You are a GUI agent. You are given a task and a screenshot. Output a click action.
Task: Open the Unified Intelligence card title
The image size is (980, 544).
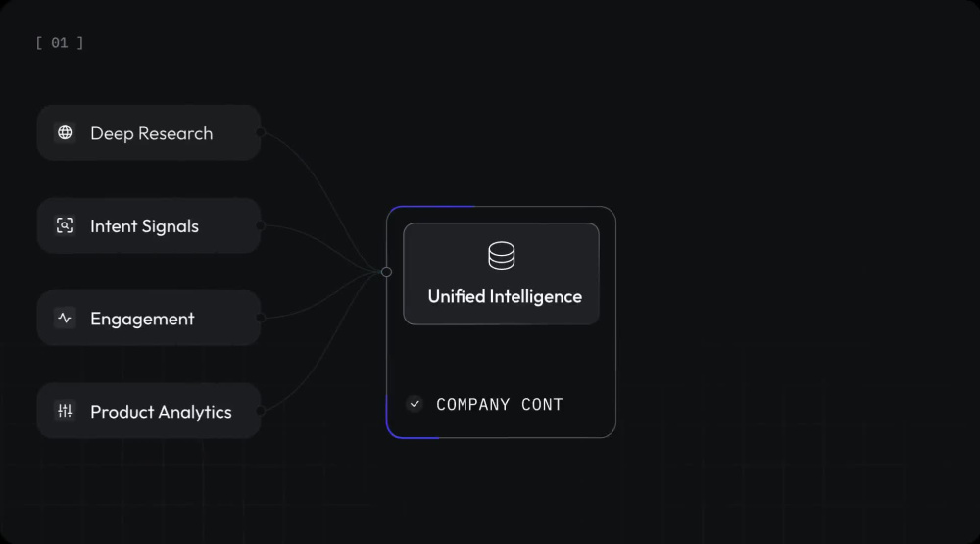coord(505,296)
